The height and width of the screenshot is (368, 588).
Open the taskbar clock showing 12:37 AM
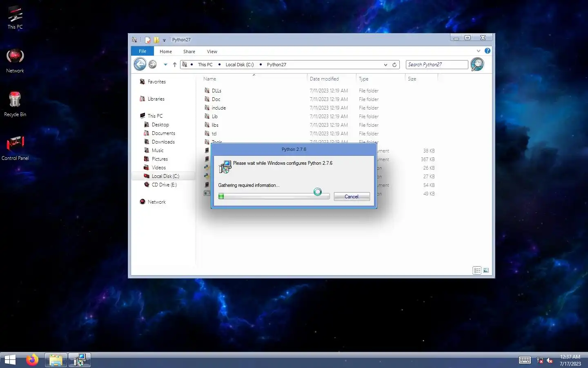[x=570, y=360]
